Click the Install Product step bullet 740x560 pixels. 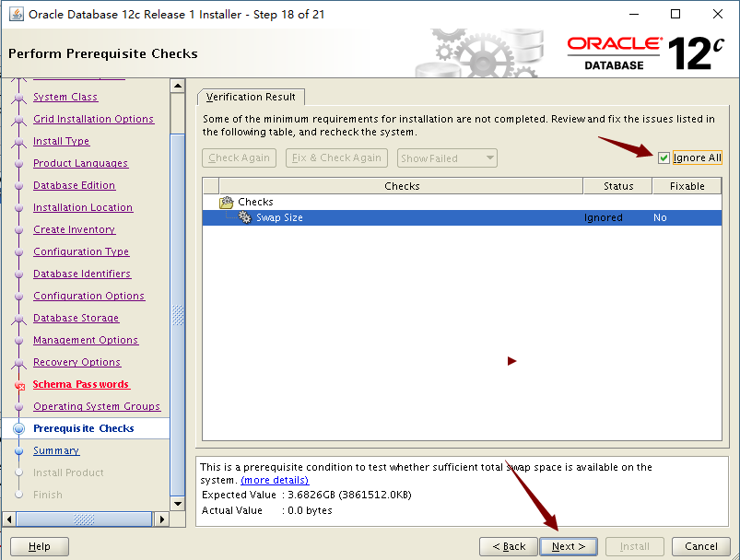click(18, 472)
